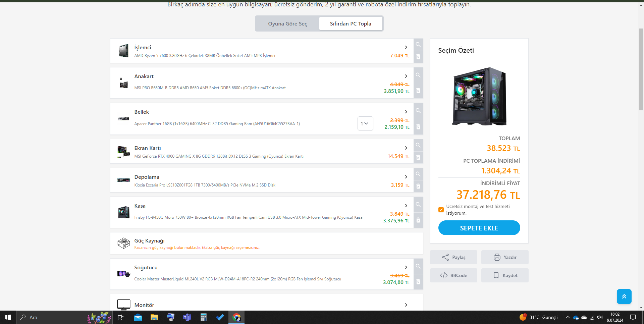The height and width of the screenshot is (324, 644).
Task: Click the istiyorum link
Action: [456, 213]
